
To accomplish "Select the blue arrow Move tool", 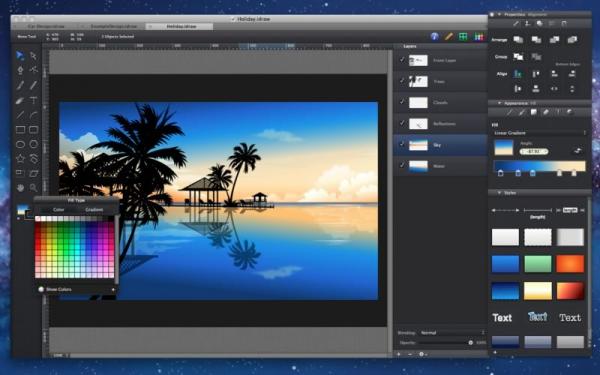I will [x=20, y=56].
